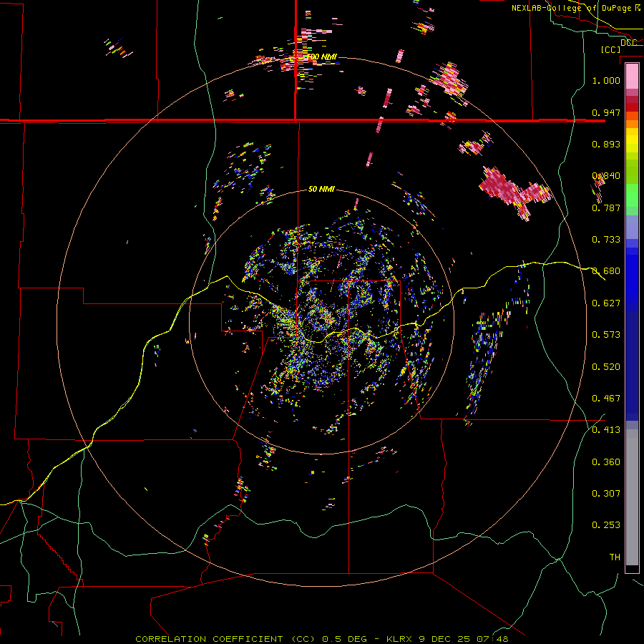Click the TH threshold label
The image size is (644, 644).
point(615,557)
